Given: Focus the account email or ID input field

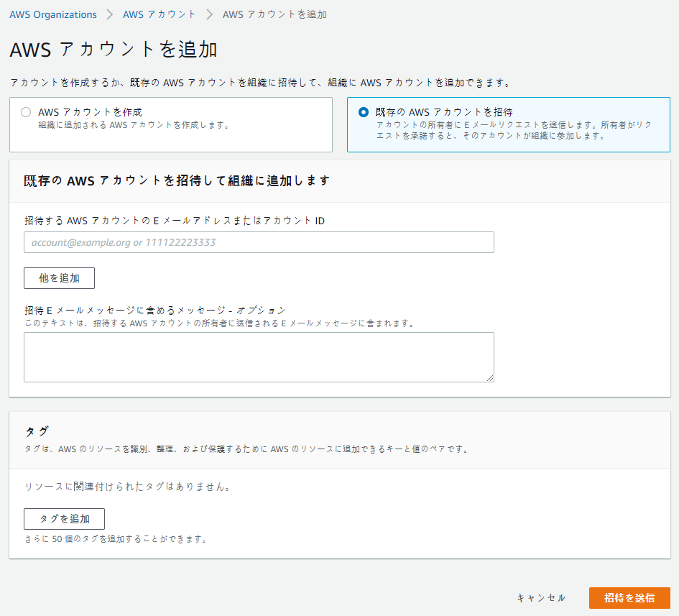Looking at the screenshot, I should (x=259, y=242).
